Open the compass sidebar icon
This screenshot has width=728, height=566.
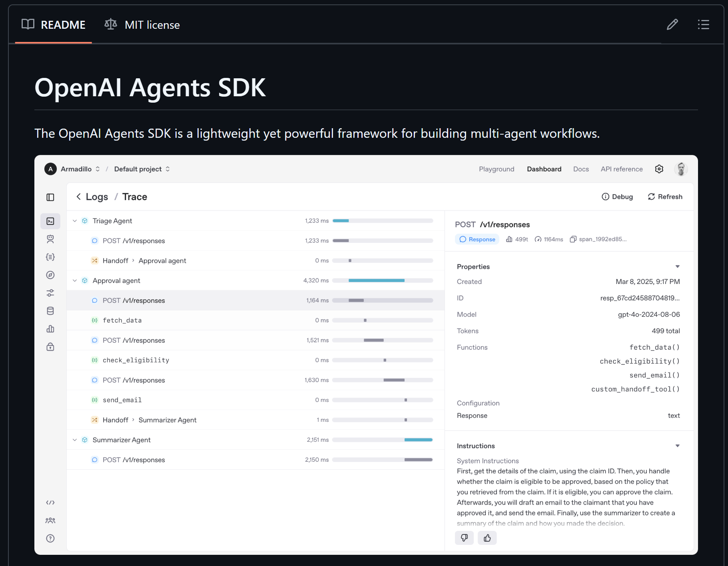[x=50, y=275]
